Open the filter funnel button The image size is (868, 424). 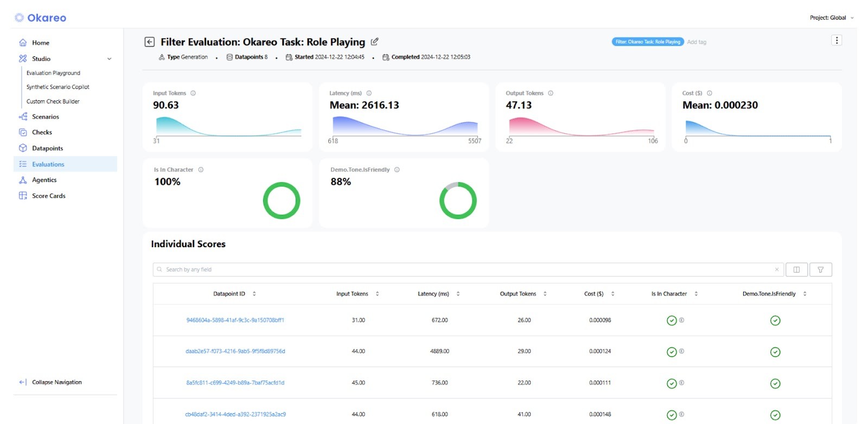tap(821, 269)
